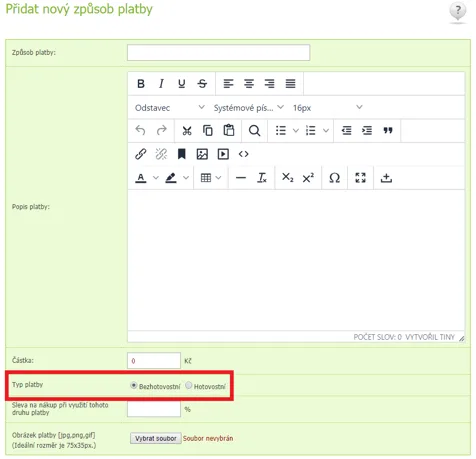Image resolution: width=476 pixels, height=459 pixels.
Task: Toggle fullscreen editor mode
Action: [360, 178]
